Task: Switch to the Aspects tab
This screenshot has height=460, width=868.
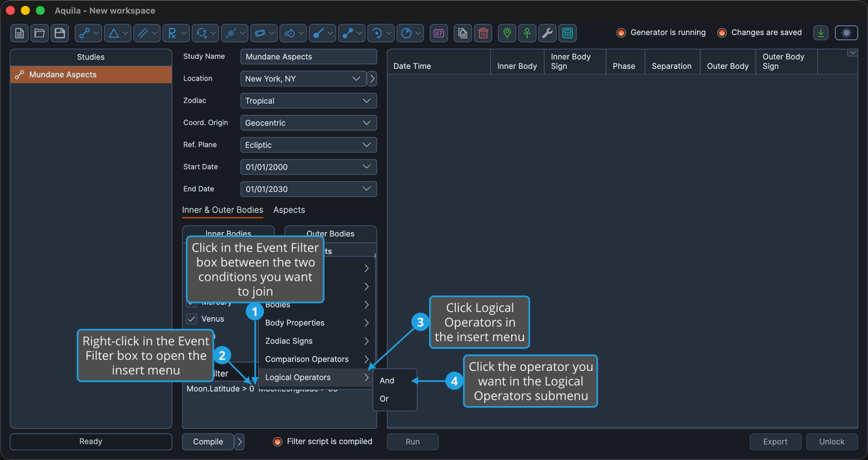Action: (289, 210)
